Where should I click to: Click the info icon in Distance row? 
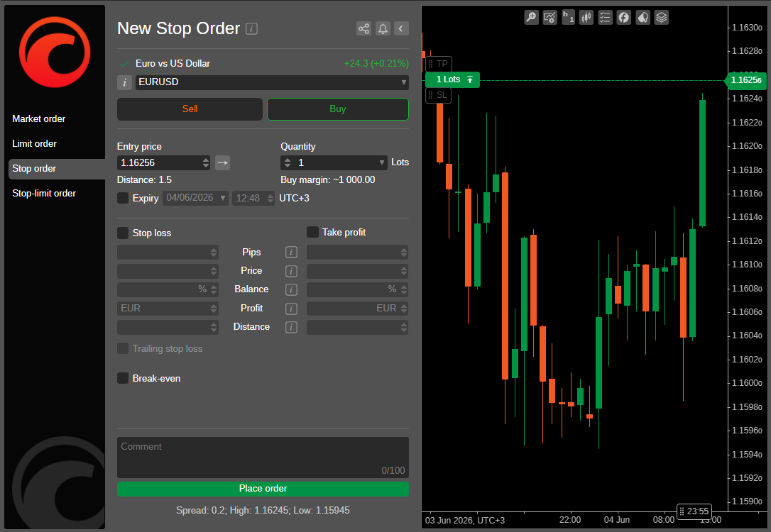[291, 327]
